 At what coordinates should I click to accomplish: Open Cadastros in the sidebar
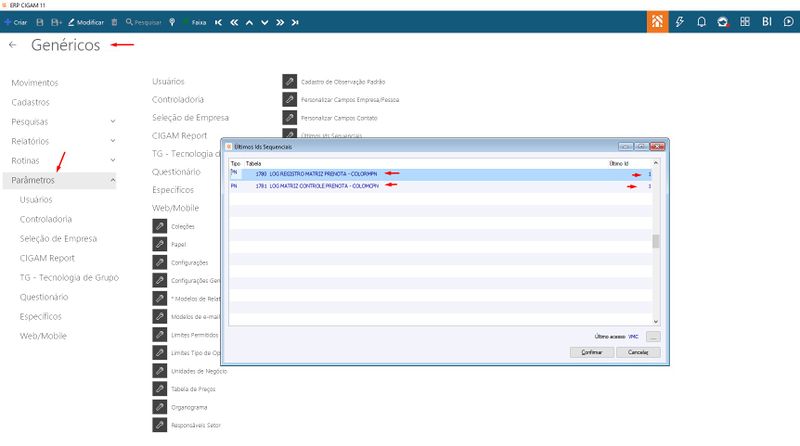pyautogui.click(x=31, y=102)
